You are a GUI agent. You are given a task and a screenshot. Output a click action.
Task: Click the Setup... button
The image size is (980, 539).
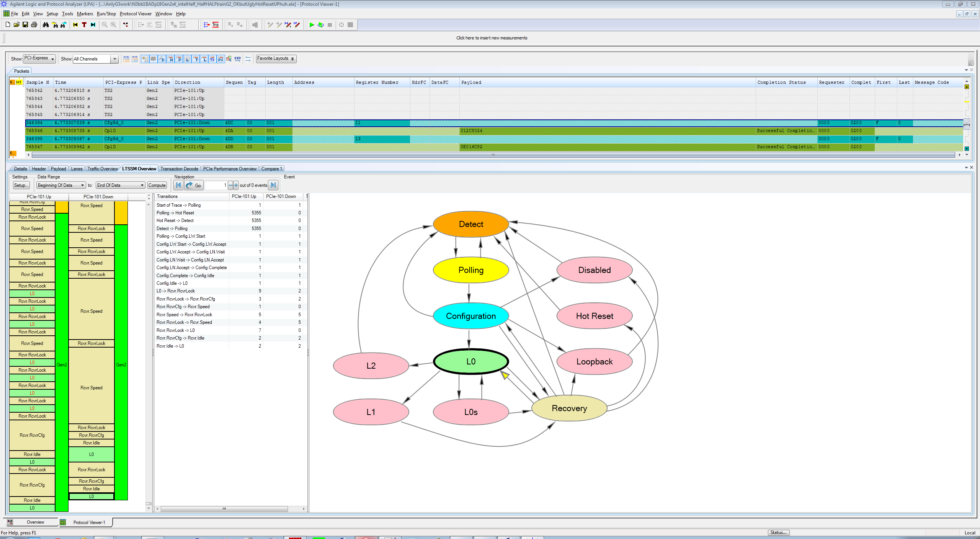[21, 185]
